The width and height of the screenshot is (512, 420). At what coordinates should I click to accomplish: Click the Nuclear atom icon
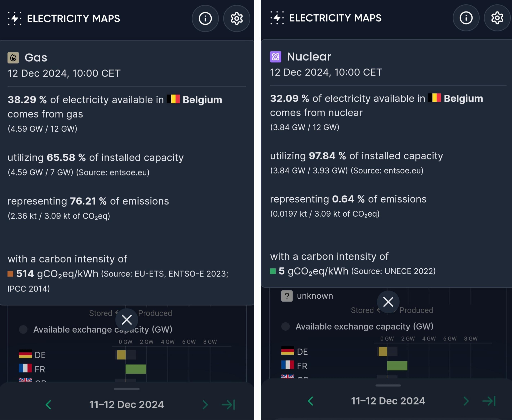[275, 57]
